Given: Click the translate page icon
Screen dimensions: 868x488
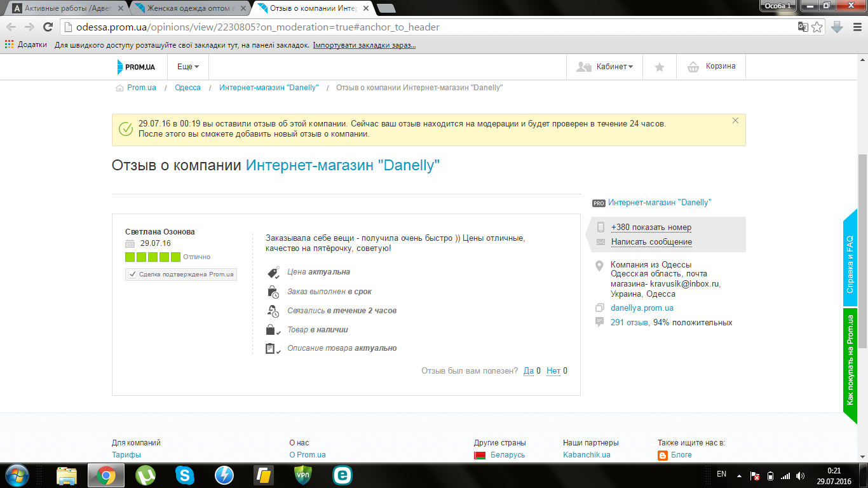Looking at the screenshot, I should (x=803, y=27).
